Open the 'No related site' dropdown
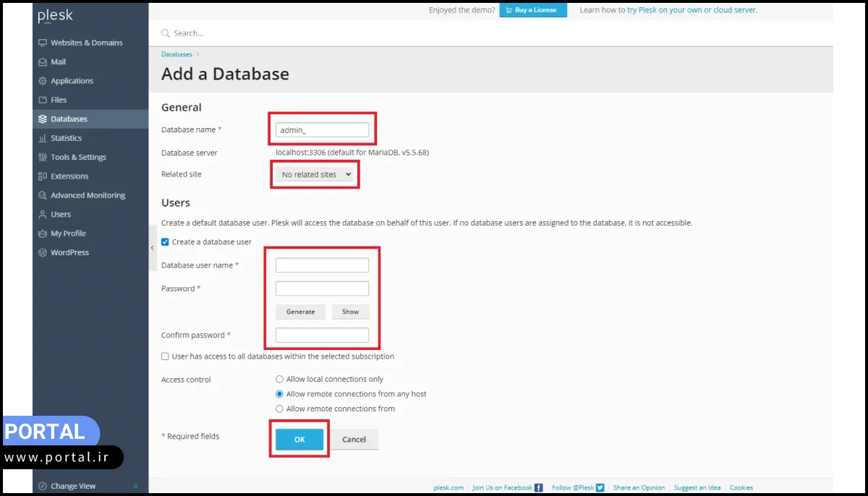 pyautogui.click(x=315, y=174)
